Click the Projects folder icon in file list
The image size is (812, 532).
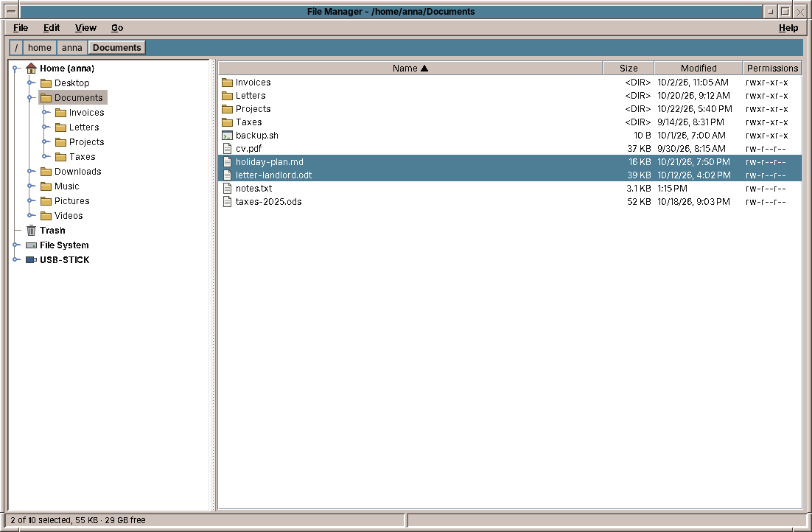tap(227, 109)
